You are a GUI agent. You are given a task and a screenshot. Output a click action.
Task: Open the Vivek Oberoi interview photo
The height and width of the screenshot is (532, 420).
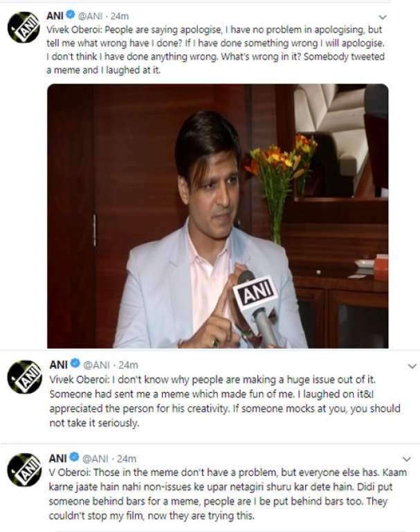pos(217,216)
